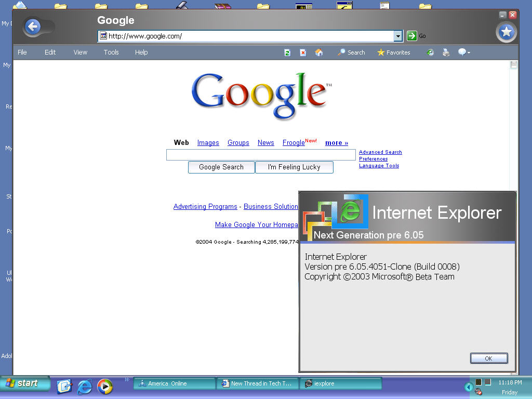Click the second gray grid tray icon
Image resolution: width=532 pixels, height=399 pixels.
(x=488, y=382)
